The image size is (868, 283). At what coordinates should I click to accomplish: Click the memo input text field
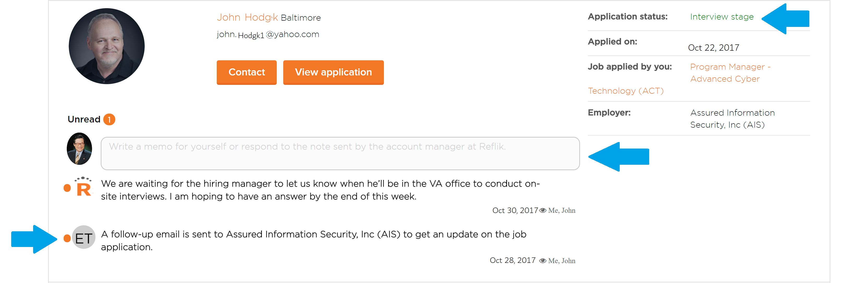click(340, 153)
